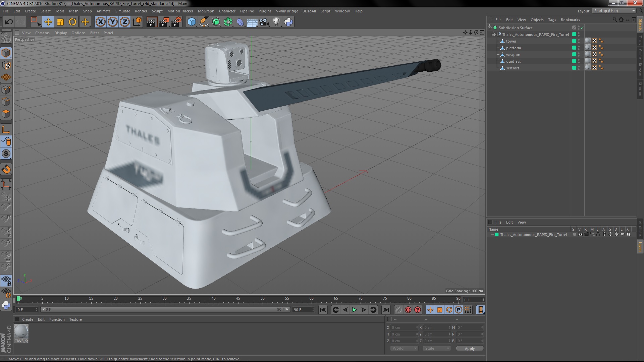This screenshot has width=644, height=362.
Task: Click the Apply button in coordinates
Action: coord(470,348)
